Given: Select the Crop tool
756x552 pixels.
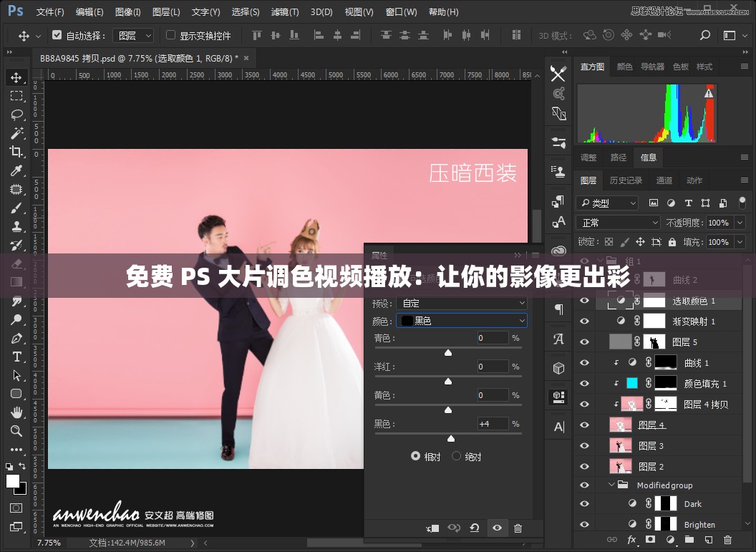Looking at the screenshot, I should [x=16, y=152].
